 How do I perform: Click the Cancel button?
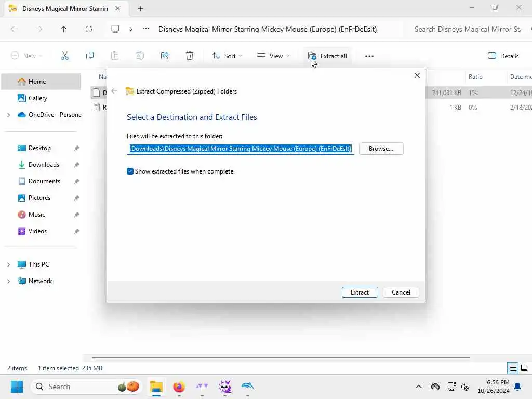pos(401,292)
